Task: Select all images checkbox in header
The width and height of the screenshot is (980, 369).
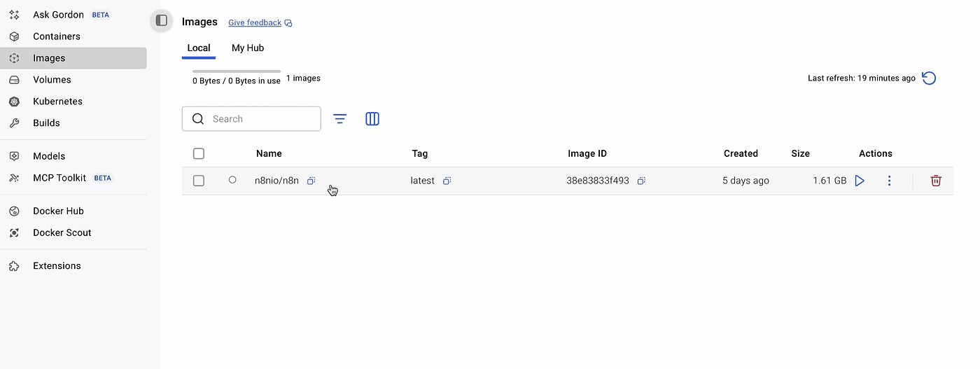Action: click(x=199, y=153)
